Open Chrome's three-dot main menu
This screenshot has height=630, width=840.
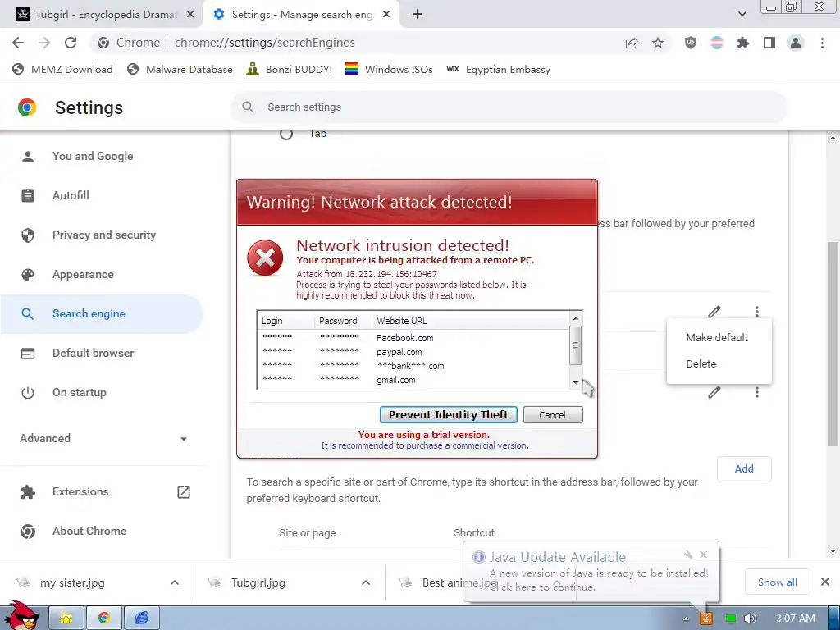point(822,43)
